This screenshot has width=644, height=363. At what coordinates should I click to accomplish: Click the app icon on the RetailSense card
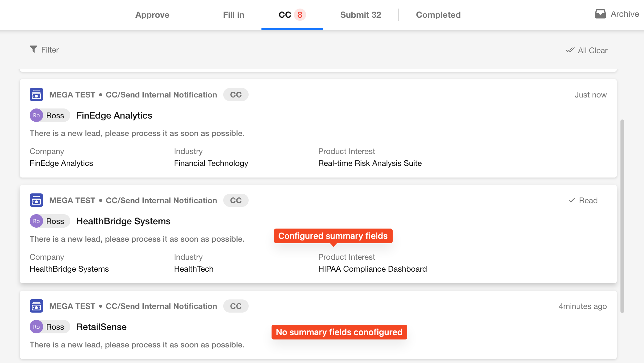click(x=36, y=306)
